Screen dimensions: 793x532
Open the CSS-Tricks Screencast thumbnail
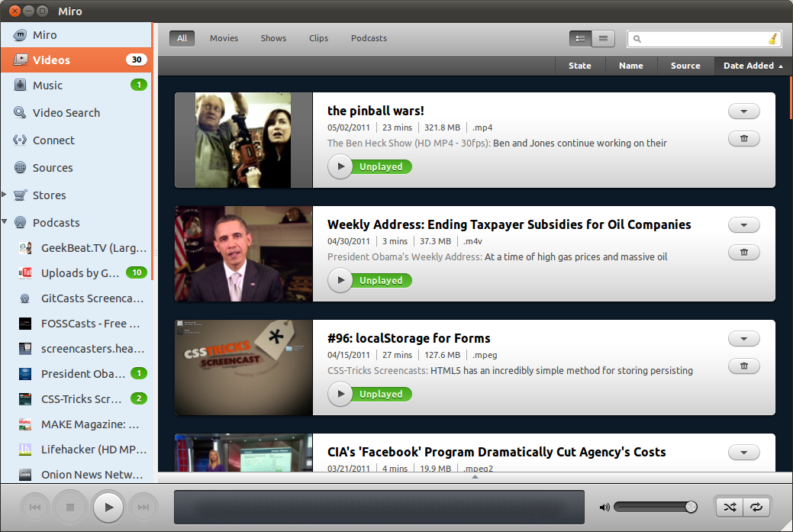(243, 368)
